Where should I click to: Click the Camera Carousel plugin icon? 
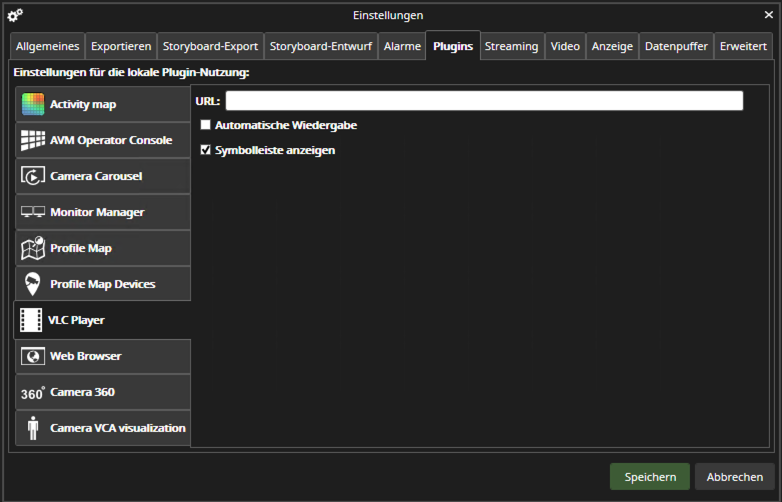[34, 177]
